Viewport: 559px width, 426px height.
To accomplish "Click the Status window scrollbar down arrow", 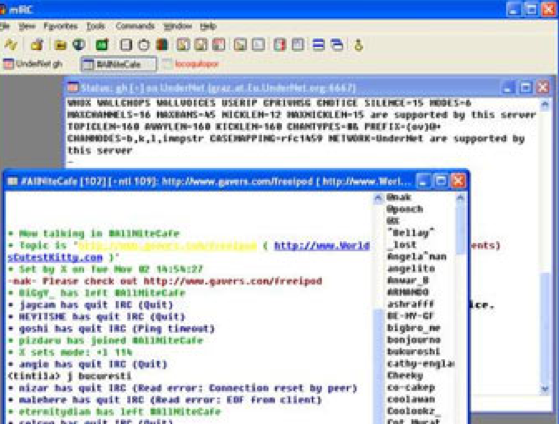I will coord(545,389).
